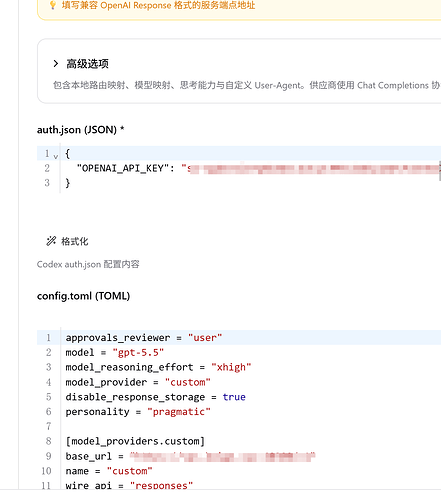The height and width of the screenshot is (500, 441).
Task: Click the model_reasoning_effort "xhigh" value
Action: (231, 367)
